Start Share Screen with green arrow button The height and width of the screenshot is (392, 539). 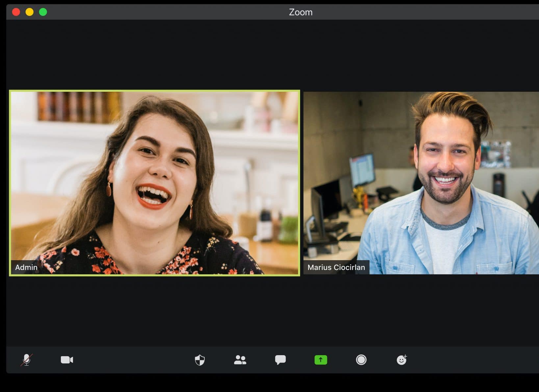[x=321, y=360]
